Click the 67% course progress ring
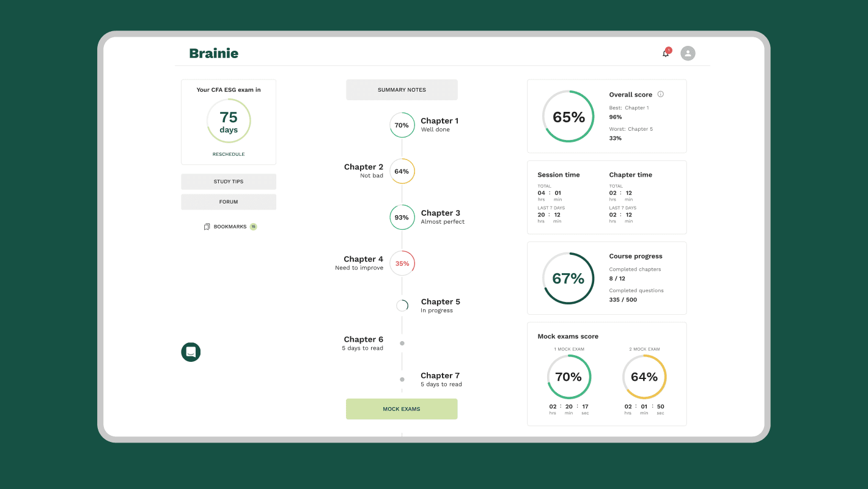This screenshot has width=868, height=489. tap(568, 278)
